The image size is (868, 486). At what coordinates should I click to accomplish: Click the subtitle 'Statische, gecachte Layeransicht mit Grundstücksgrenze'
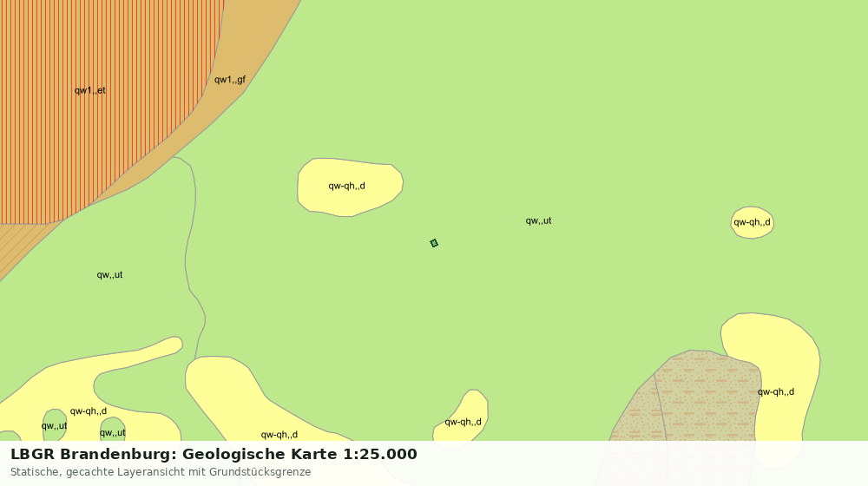click(x=161, y=472)
